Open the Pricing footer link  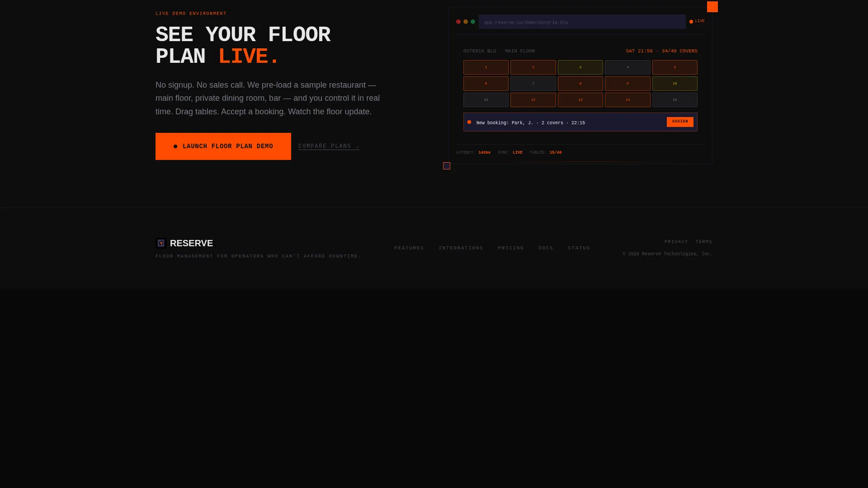[511, 248]
